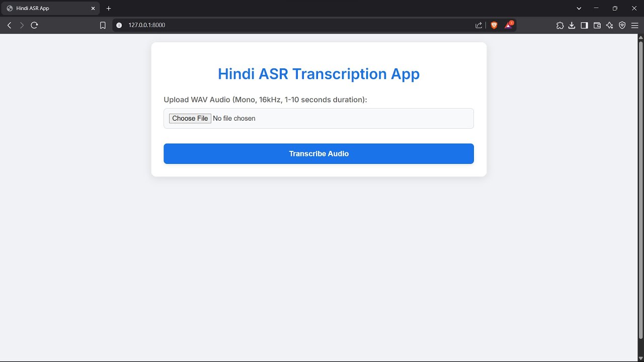Open Brave Shields lion icon
The height and width of the screenshot is (362, 644).
(x=494, y=25)
